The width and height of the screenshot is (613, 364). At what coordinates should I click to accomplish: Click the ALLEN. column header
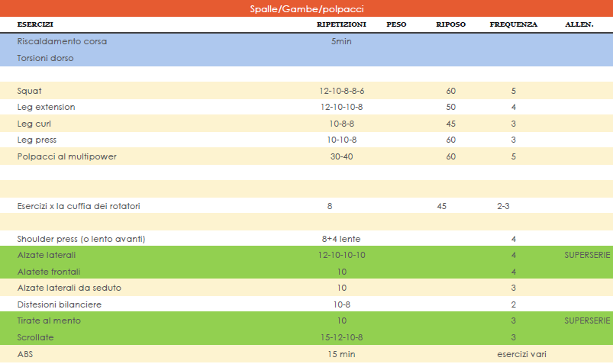pyautogui.click(x=579, y=24)
